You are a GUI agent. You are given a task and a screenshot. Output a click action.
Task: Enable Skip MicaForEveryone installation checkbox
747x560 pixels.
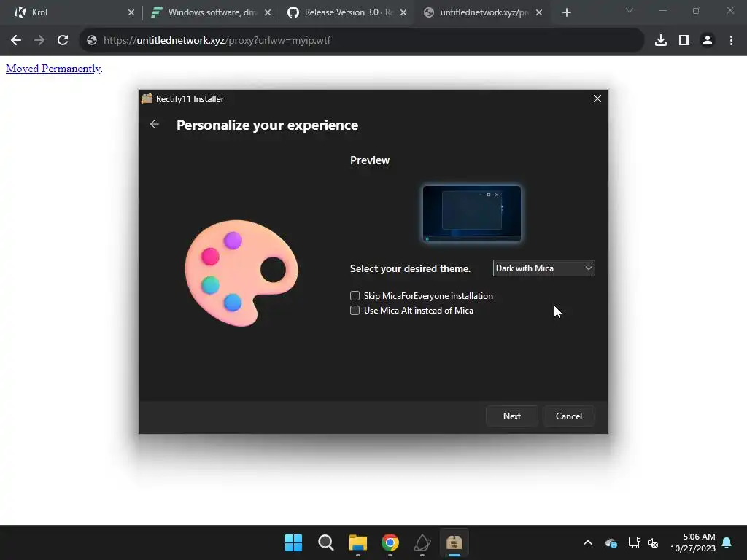tap(355, 296)
